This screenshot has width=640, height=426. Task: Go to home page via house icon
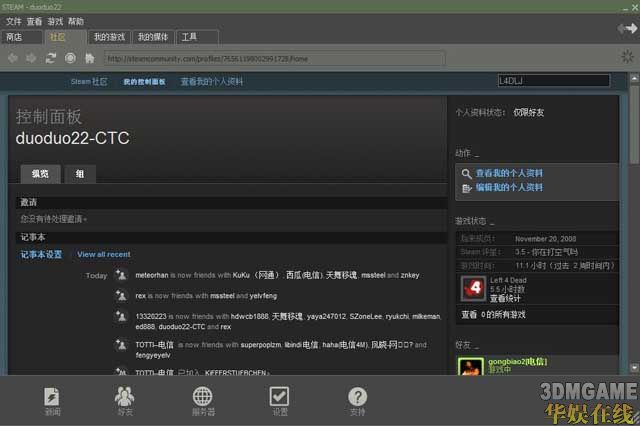[89, 58]
